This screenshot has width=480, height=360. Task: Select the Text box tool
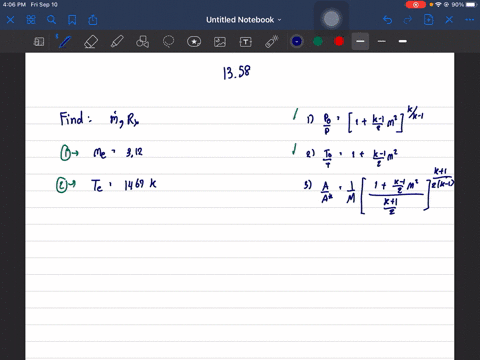(246, 42)
